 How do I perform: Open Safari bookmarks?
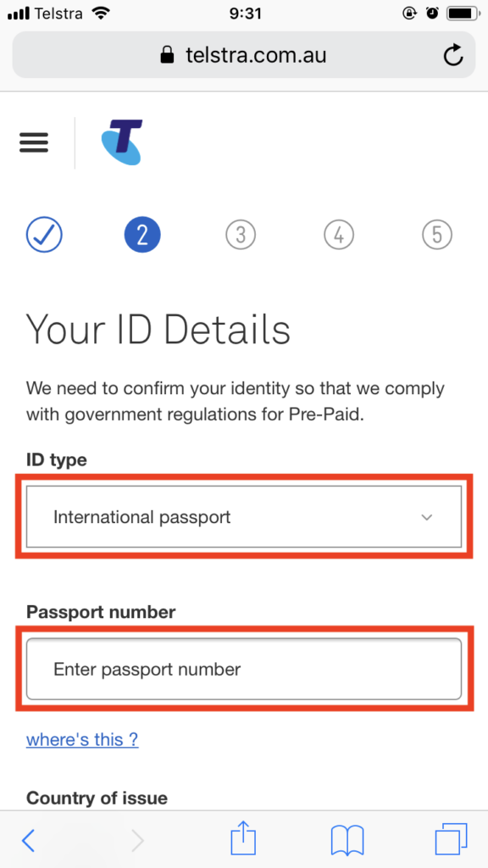click(347, 840)
